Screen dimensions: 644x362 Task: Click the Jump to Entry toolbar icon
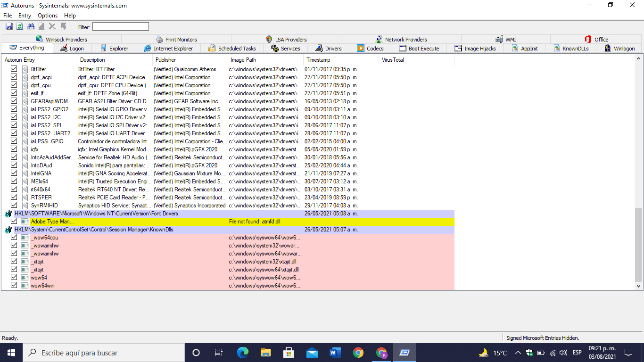point(63,27)
